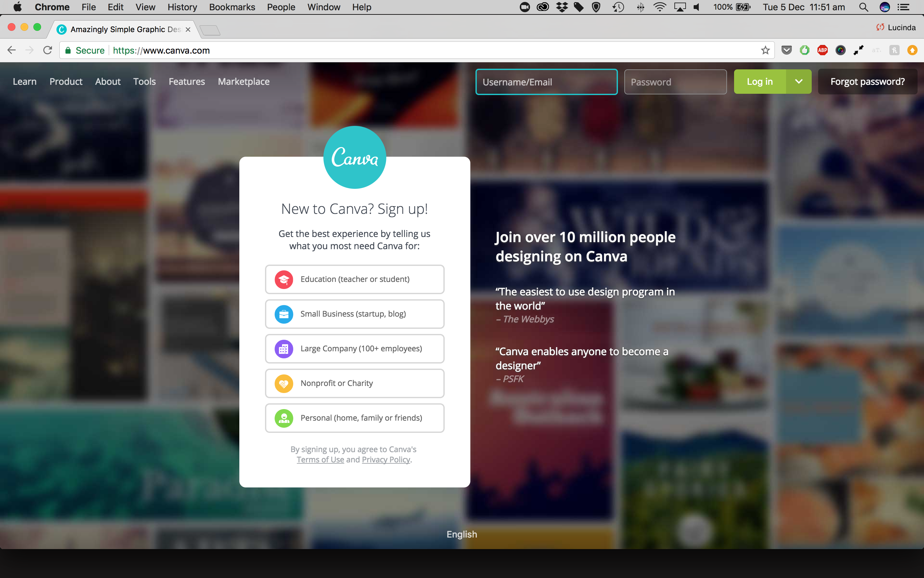This screenshot has height=578, width=924.
Task: Choose Education (teacher or student)
Action: 355,279
